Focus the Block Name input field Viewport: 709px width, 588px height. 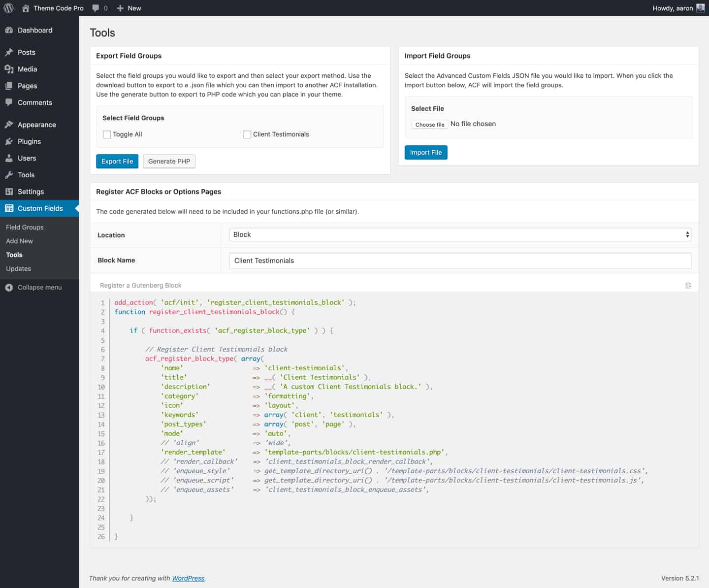click(x=460, y=261)
